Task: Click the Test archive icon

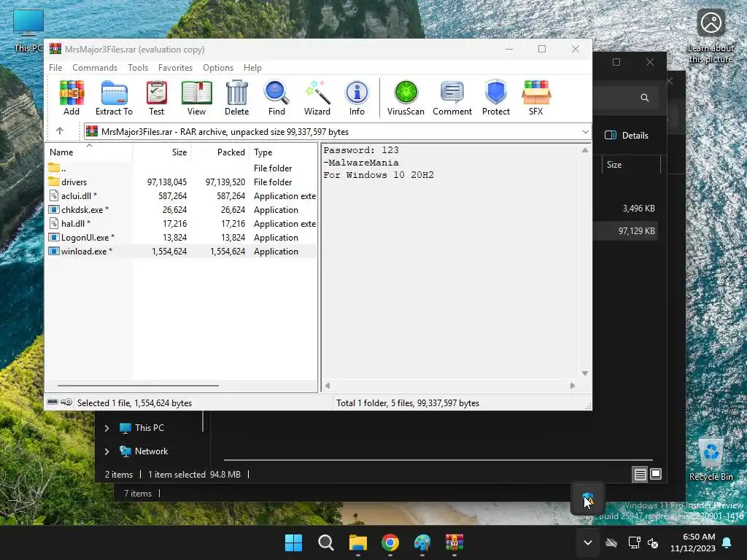Action: click(156, 98)
